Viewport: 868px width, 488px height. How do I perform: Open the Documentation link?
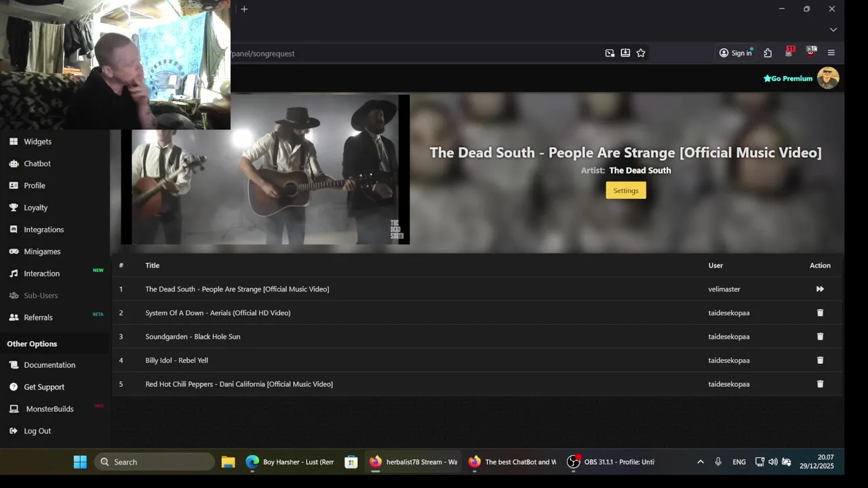50,365
